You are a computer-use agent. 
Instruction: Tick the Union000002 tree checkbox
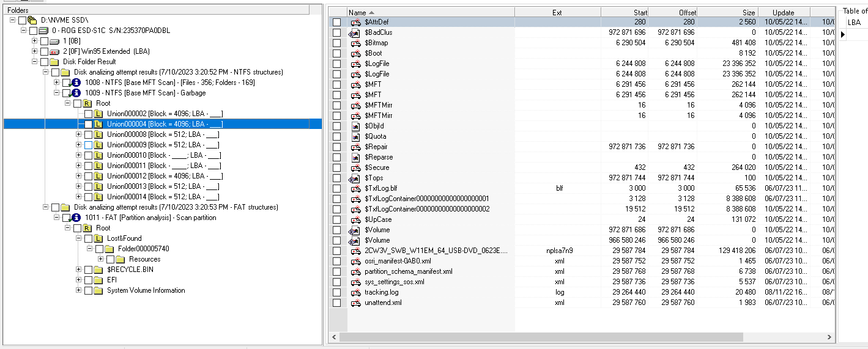[x=89, y=114]
